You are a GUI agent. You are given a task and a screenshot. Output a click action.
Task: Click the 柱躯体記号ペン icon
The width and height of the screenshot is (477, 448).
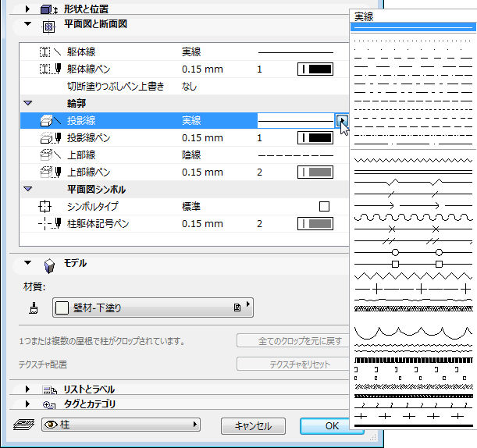tap(50, 223)
